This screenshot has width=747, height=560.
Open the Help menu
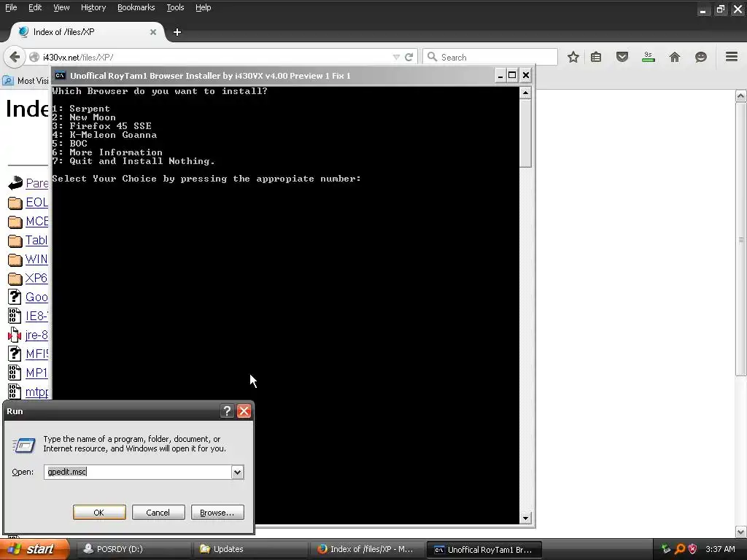(x=203, y=7)
